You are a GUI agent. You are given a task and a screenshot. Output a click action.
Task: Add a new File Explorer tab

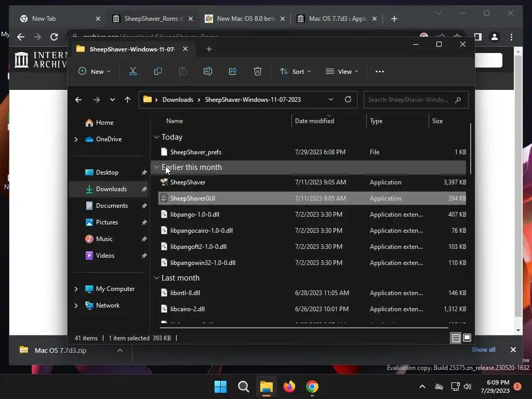click(209, 49)
